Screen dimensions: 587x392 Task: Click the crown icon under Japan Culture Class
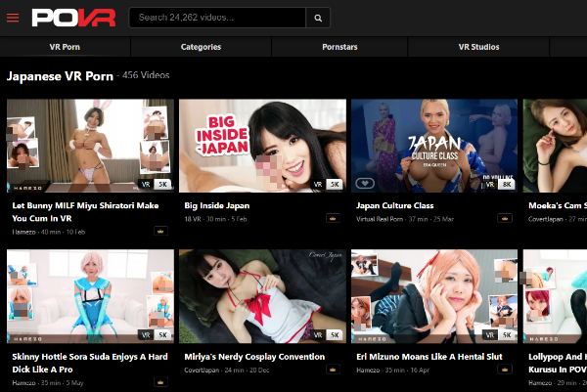(x=505, y=219)
